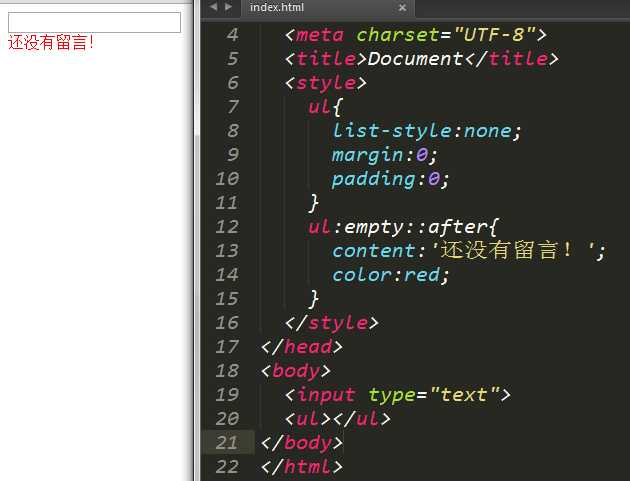
Task: Click line number 18 in gutter
Action: click(x=227, y=371)
